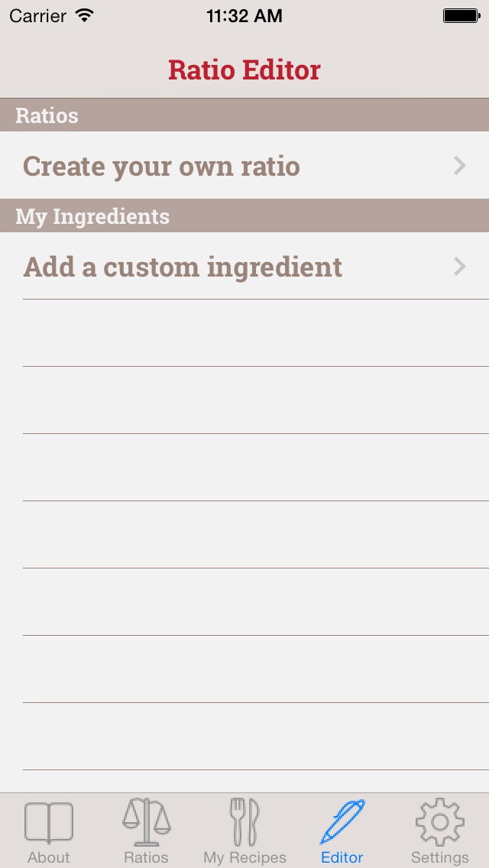This screenshot has height=868, width=489.
Task: Click the battery icon in status bar
Action: point(461,15)
